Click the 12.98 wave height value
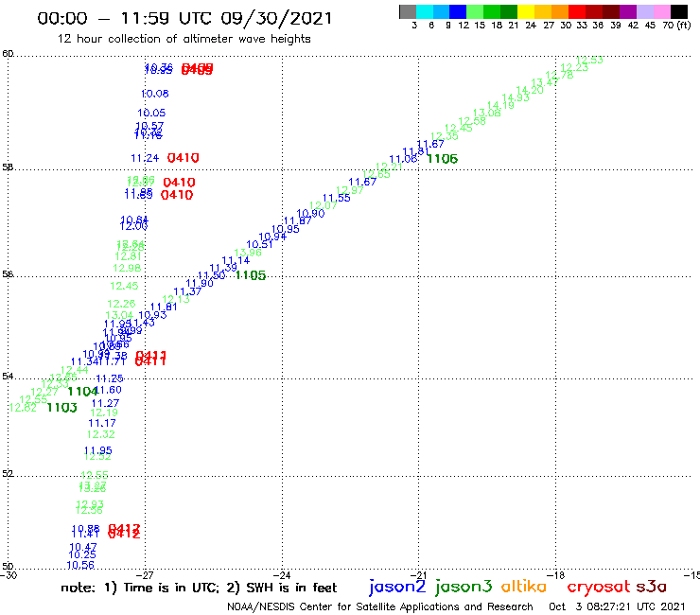The height and width of the screenshot is (615, 700). tap(127, 268)
